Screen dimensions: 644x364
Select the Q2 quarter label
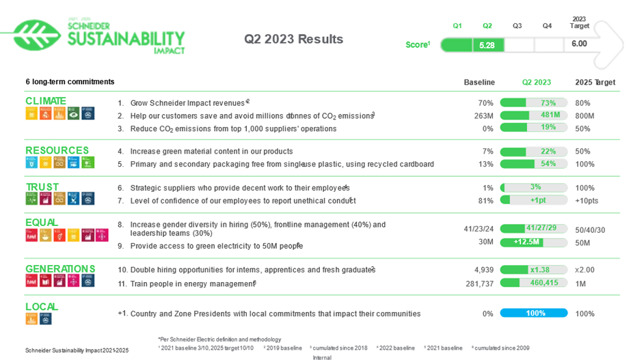487,26
